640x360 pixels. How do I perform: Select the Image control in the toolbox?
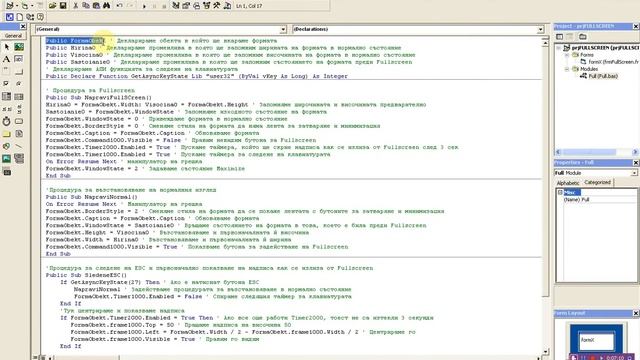(x=7, y=158)
